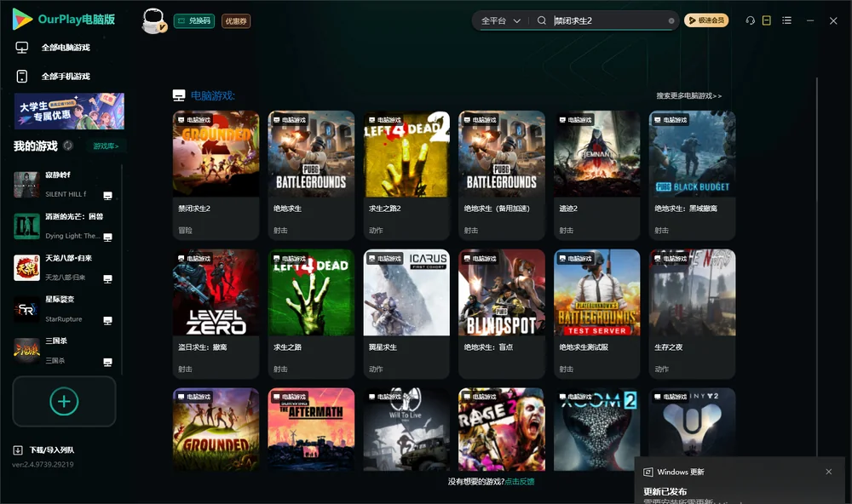The image size is (852, 504).
Task: Click the PC icon beside StarRupture
Action: (107, 321)
